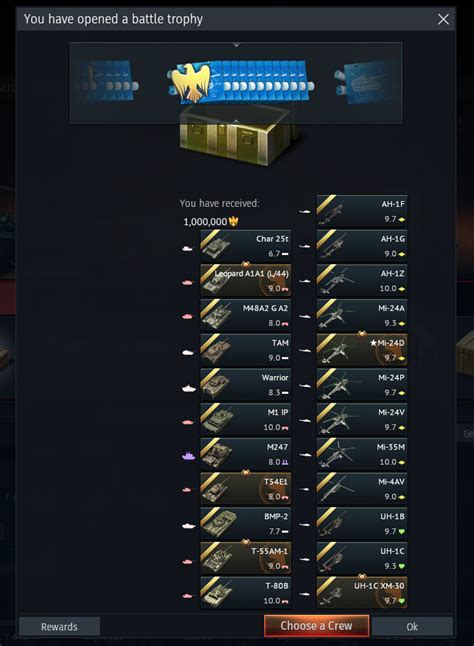This screenshot has height=646, width=474.
Task: Click the BMP-2 vehicle card
Action: click(245, 523)
